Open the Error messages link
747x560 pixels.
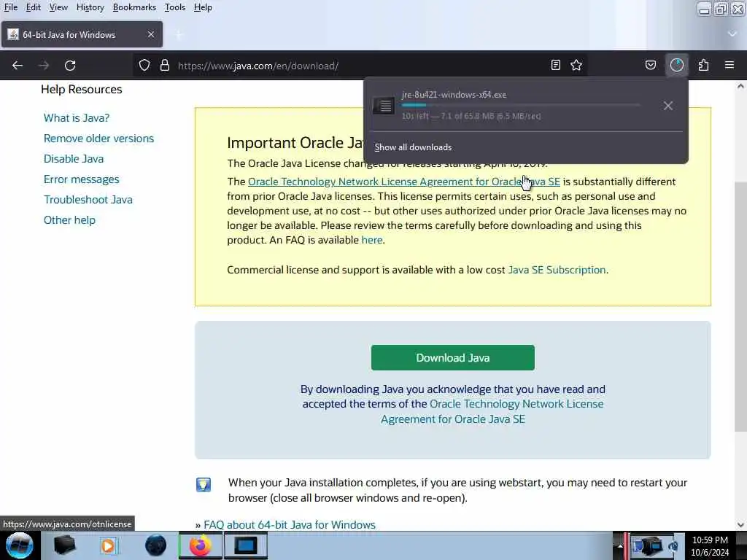[82, 179]
